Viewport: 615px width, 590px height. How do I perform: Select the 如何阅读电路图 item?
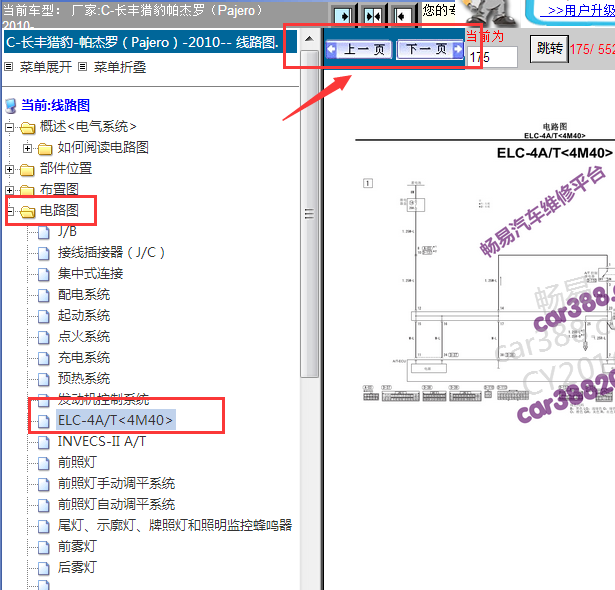pos(103,148)
